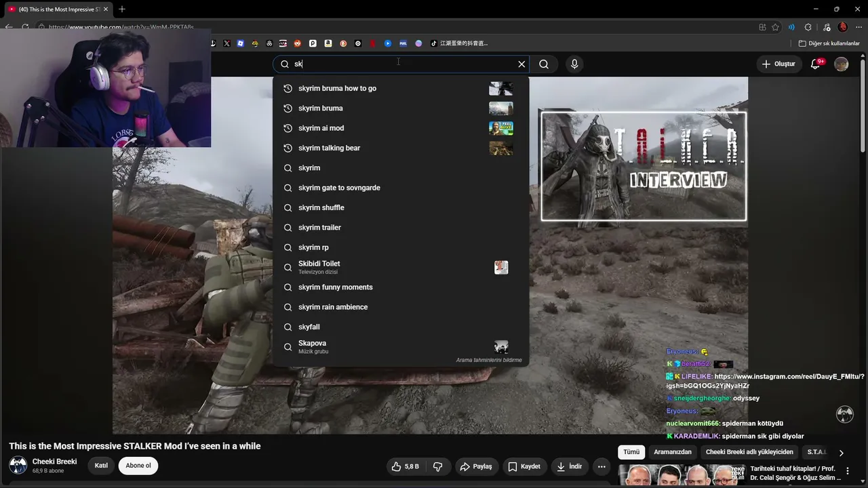Choose the "skyrim trailer" suggestion
Viewport: 868px width, 488px height.
[401, 228]
